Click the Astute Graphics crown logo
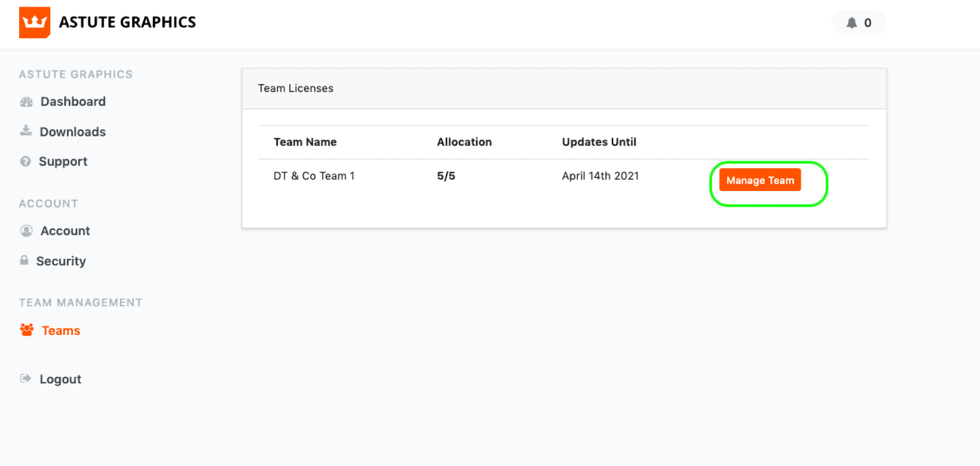 (x=34, y=22)
